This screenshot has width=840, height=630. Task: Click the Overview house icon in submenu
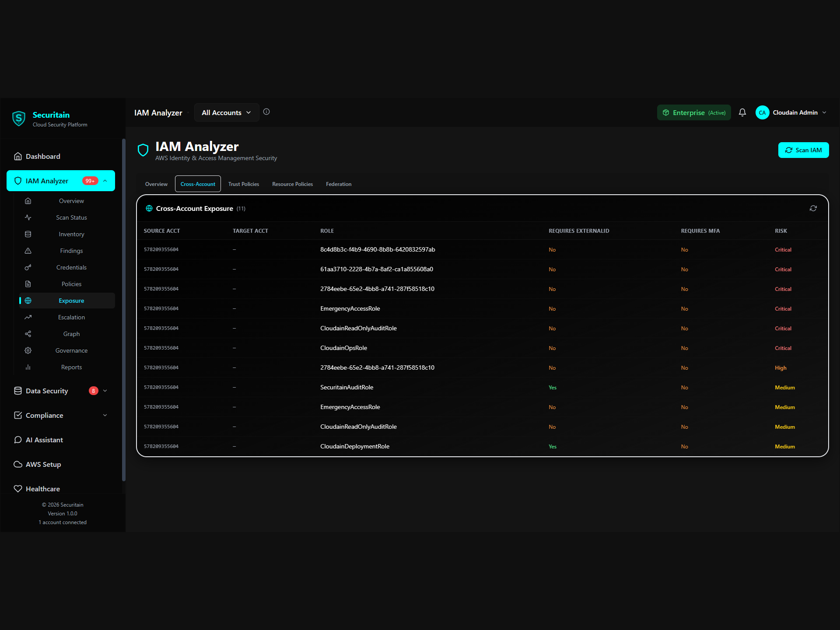tap(28, 201)
